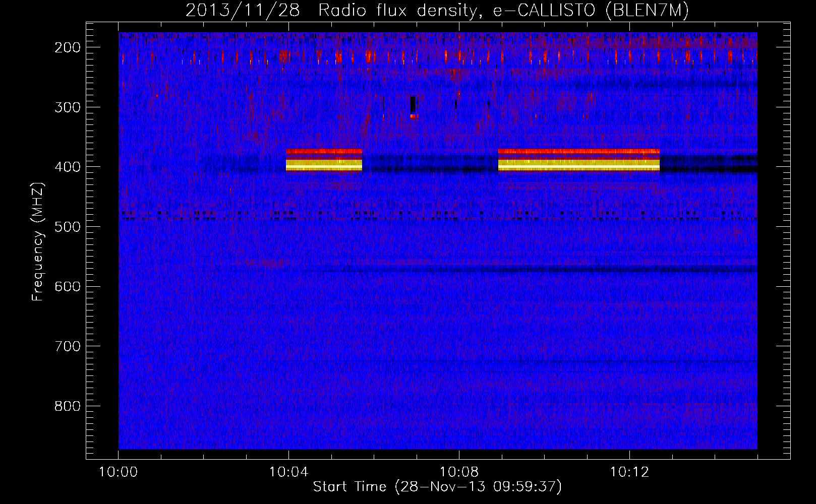Click the 10:04 time tick label
This screenshot has height=504, width=816.
288,472
